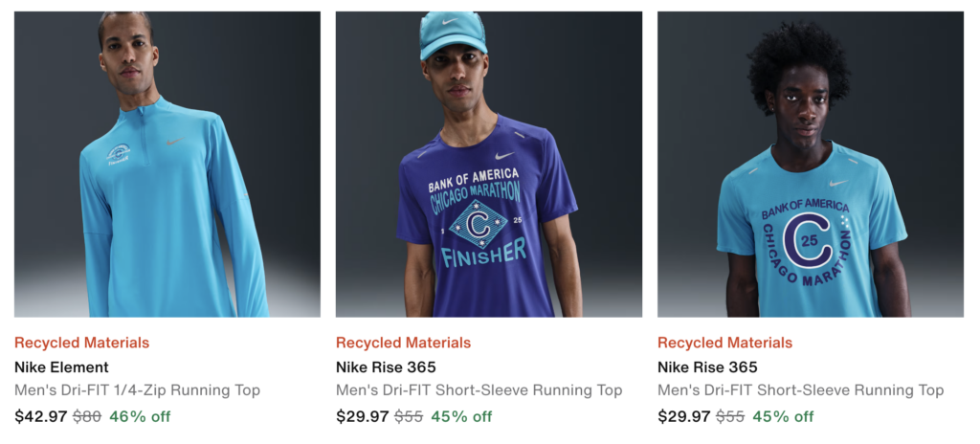Open the Nike Element quarter-zip product photo
This screenshot has height=444, width=980.
[x=167, y=164]
